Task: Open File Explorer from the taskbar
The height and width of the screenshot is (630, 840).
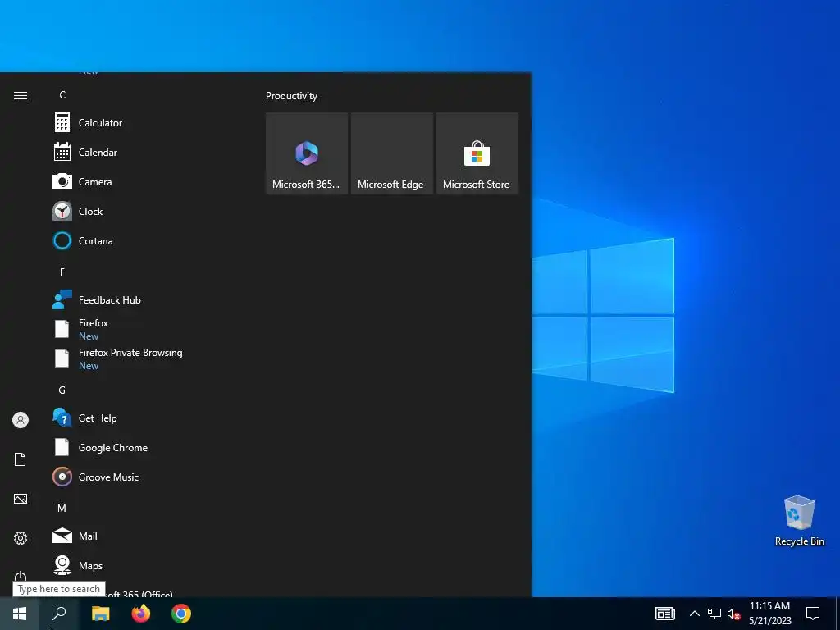Action: coord(100,614)
